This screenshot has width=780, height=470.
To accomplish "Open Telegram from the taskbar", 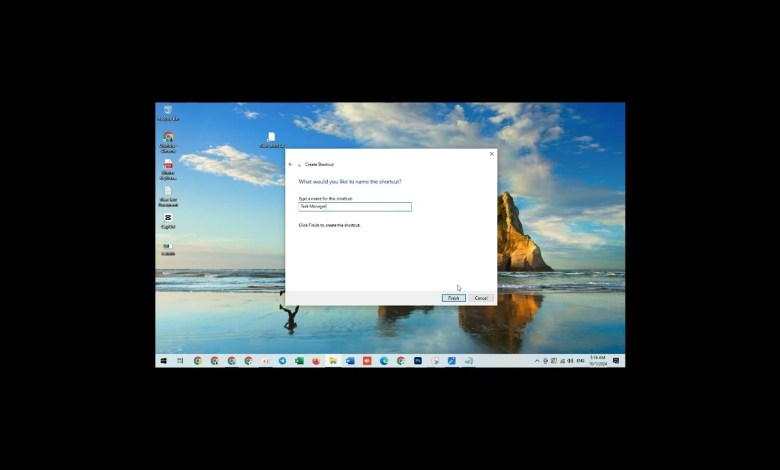I will coord(282,361).
